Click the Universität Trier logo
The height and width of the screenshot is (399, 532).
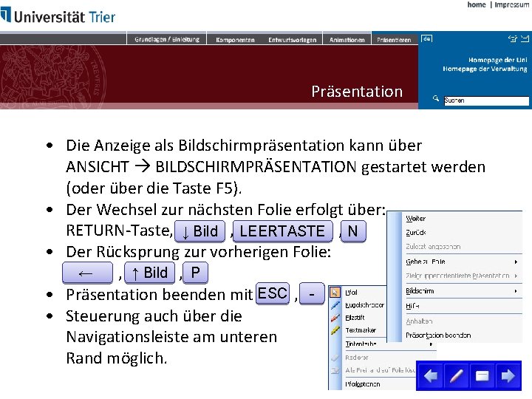tap(58, 16)
